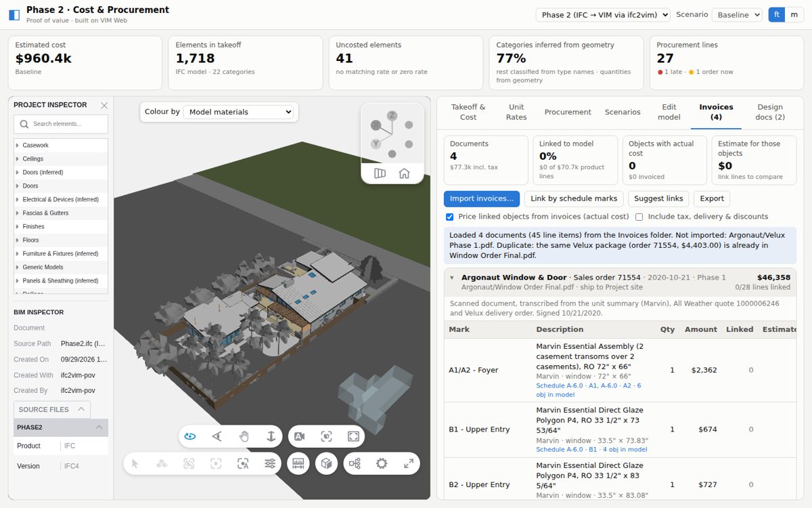Viewport: 812px width, 508px height.
Task: Open the Takeoff & Cost tab
Action: pos(468,112)
